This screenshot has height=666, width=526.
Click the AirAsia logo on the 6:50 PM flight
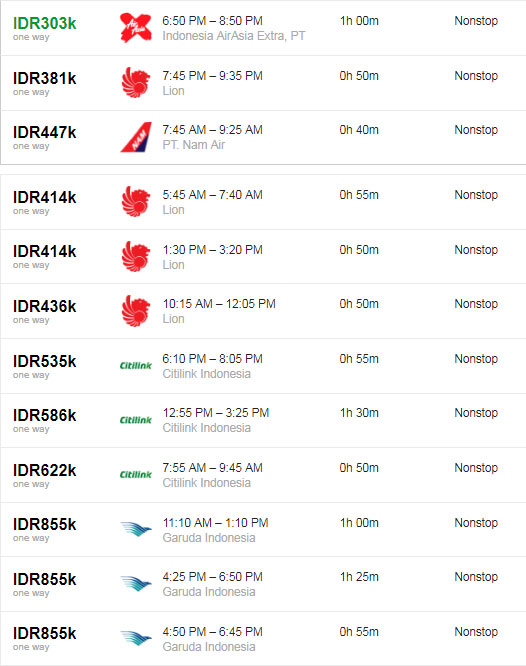coord(136,28)
